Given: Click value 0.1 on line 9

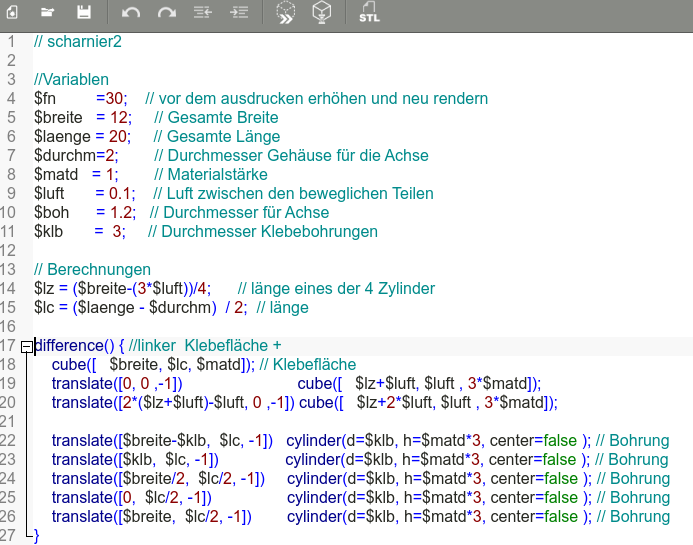Looking at the screenshot, I should pos(120,194).
